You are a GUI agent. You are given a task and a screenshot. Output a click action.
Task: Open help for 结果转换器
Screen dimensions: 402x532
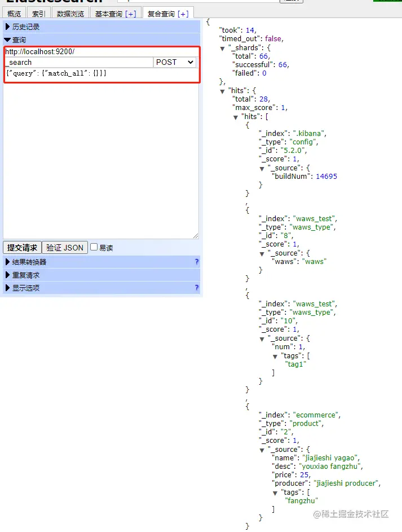[197, 262]
